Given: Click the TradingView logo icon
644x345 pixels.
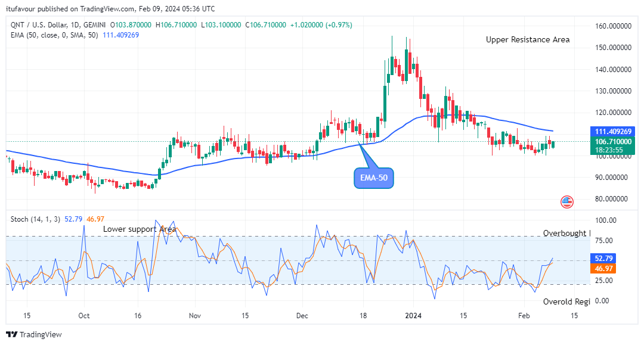Looking at the screenshot, I should [x=11, y=334].
